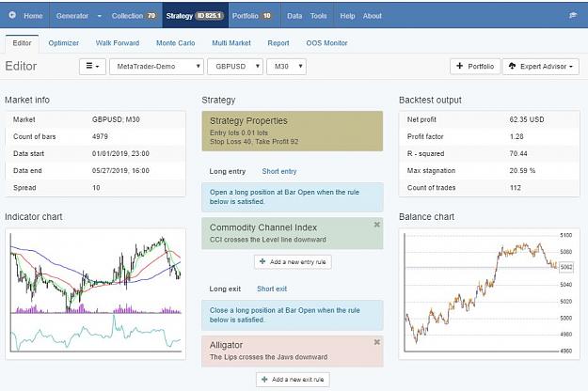Click the Data start value 01/01/2019, 23:00

pyautogui.click(x=120, y=153)
